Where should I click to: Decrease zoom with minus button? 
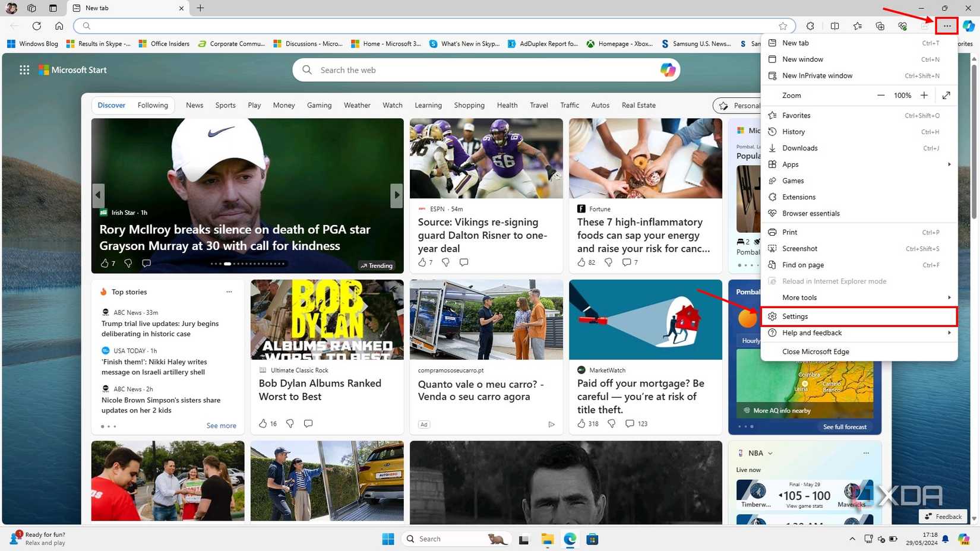coord(881,95)
